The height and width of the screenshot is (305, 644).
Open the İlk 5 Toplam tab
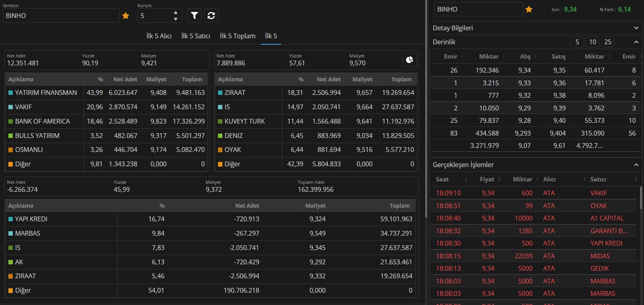(x=238, y=36)
